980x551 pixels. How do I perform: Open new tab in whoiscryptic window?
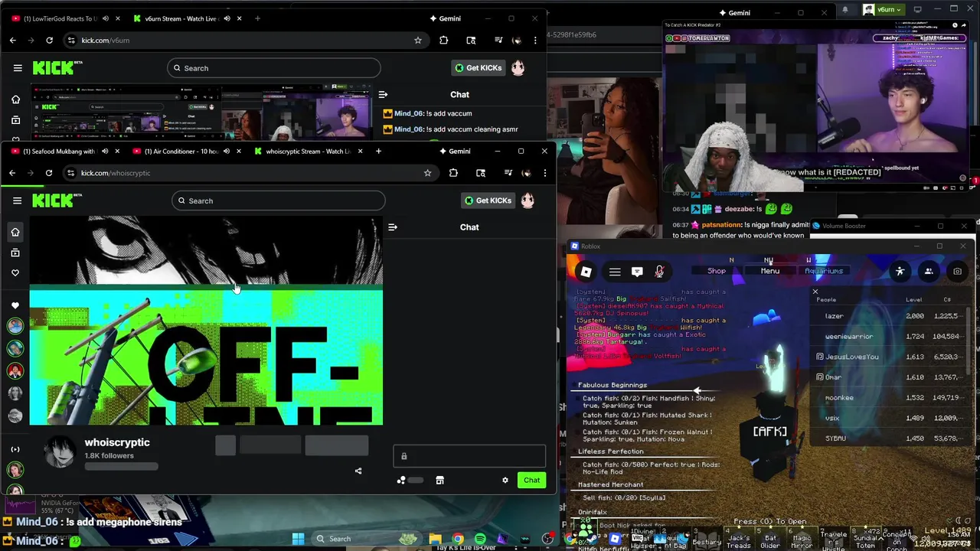[378, 152]
